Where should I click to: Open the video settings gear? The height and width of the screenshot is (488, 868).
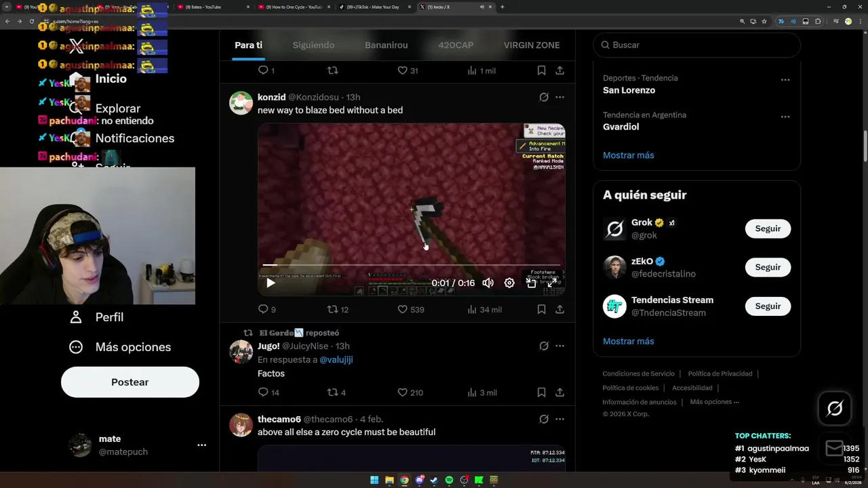509,283
